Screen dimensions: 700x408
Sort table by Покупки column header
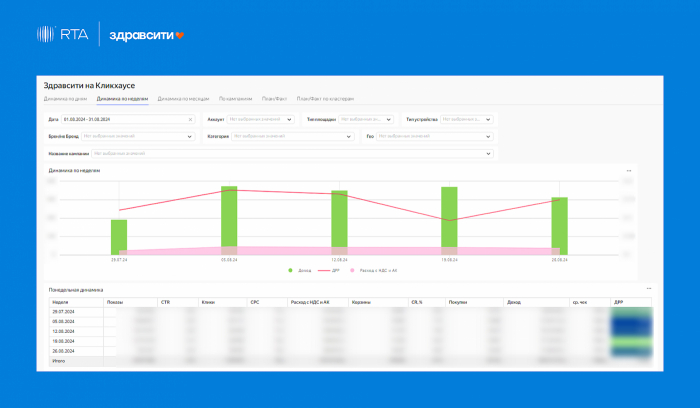[x=474, y=302]
